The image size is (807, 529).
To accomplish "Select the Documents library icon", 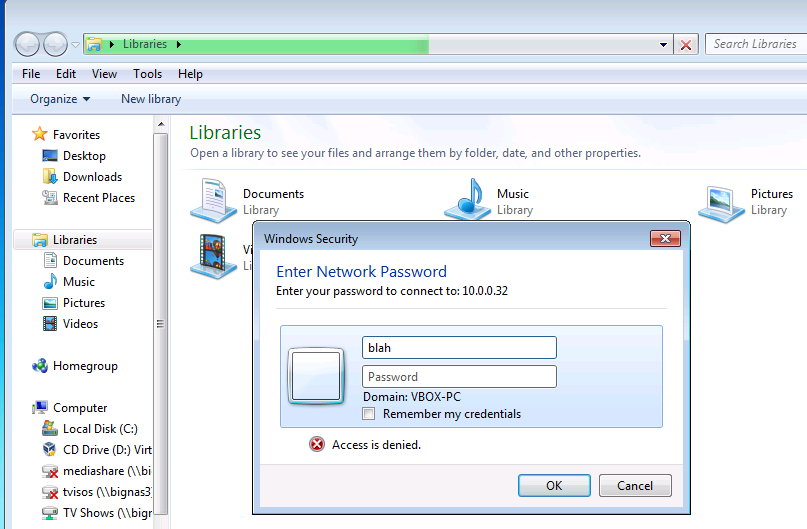I will click(x=214, y=201).
